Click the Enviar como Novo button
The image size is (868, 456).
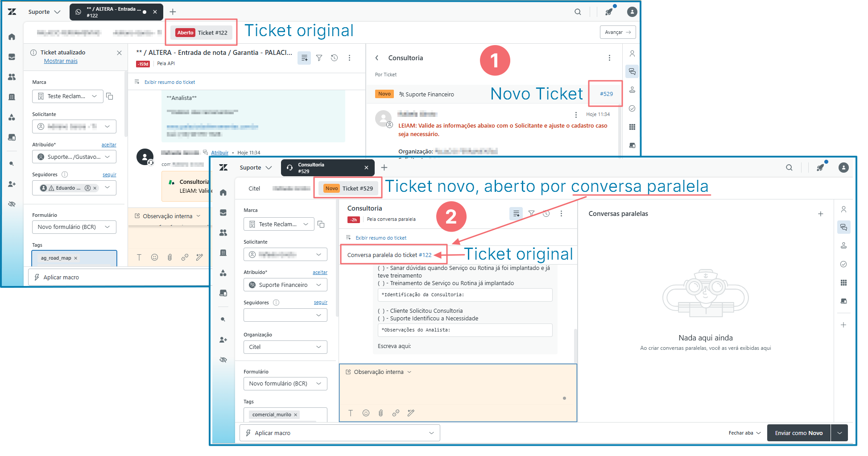(799, 433)
